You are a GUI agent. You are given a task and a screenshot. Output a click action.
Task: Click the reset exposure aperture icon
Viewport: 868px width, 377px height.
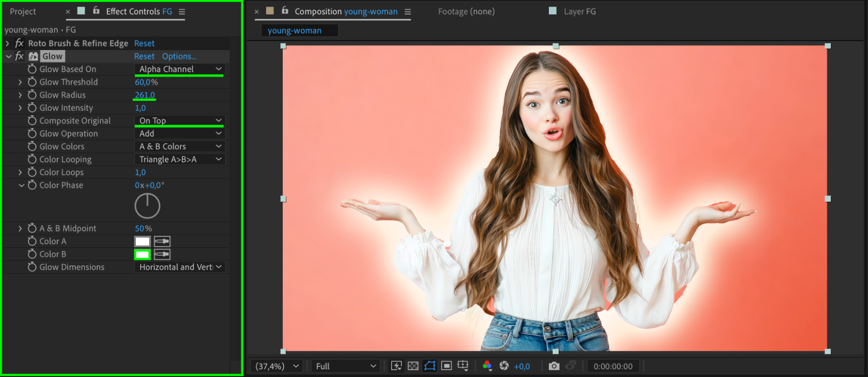[504, 366]
